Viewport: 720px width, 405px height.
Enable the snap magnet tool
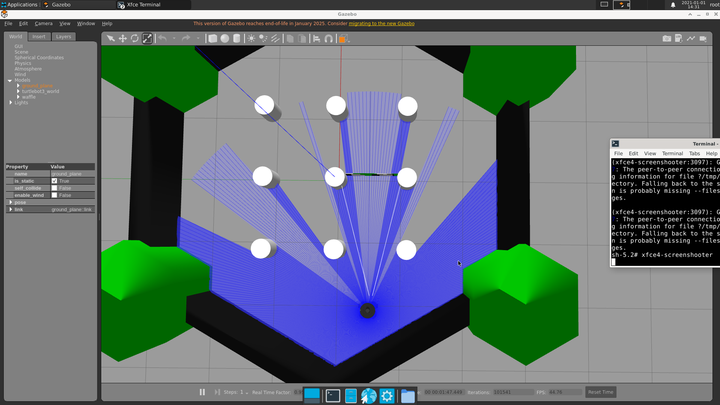click(x=328, y=39)
